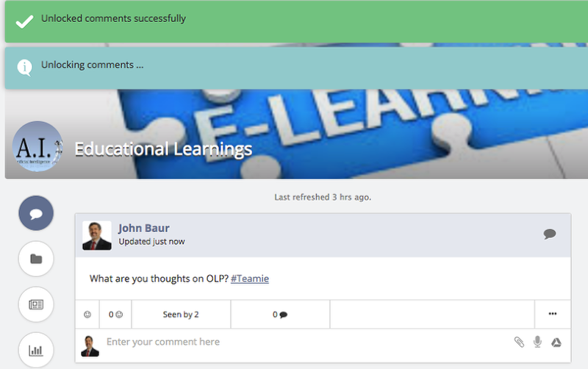Show the 0 reactions count list
The height and width of the screenshot is (369, 588).
click(x=115, y=315)
